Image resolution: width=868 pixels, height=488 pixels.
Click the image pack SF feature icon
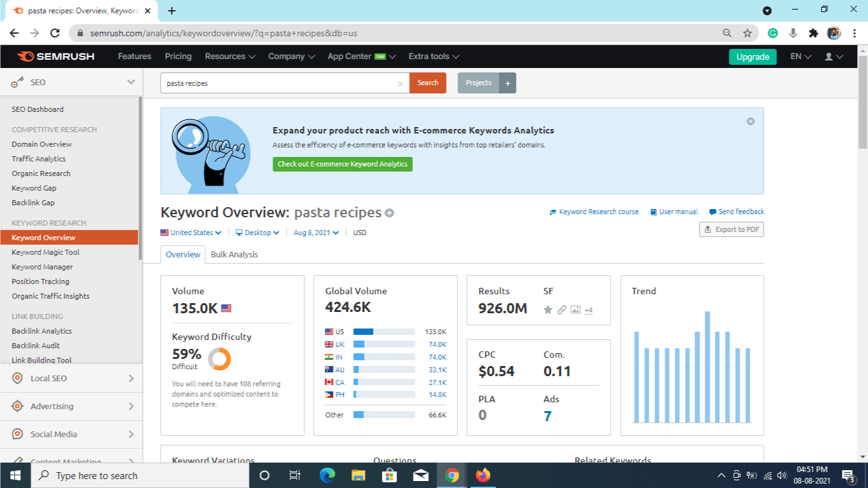(575, 309)
